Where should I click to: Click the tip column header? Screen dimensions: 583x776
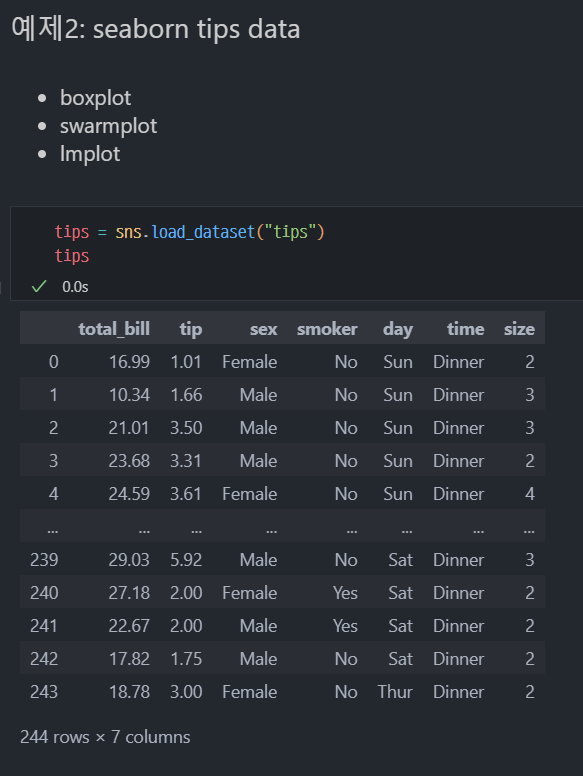pyautogui.click(x=191, y=329)
